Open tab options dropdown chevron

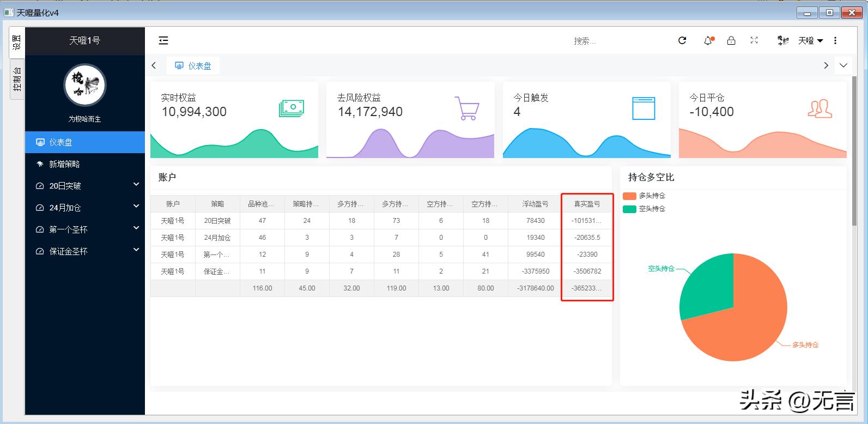843,65
